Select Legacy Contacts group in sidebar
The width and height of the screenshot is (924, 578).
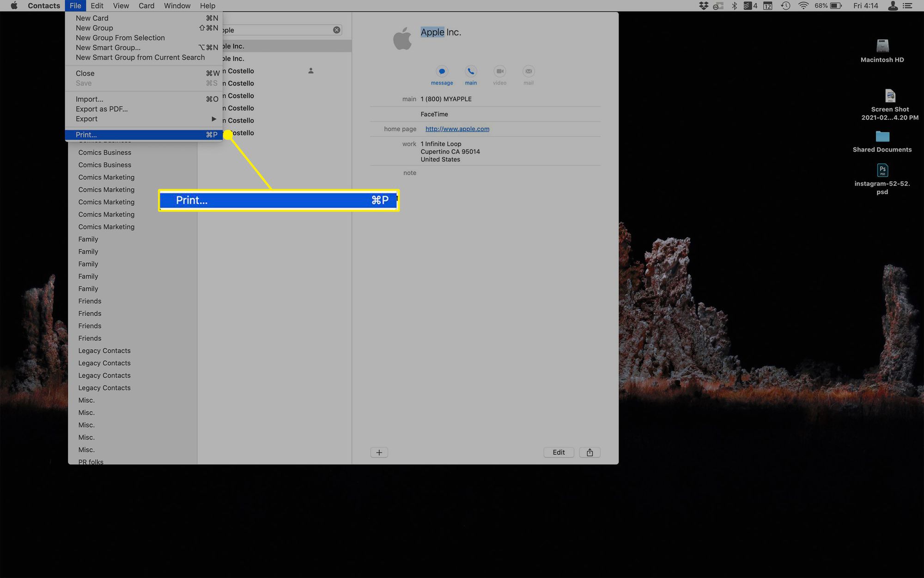(104, 350)
